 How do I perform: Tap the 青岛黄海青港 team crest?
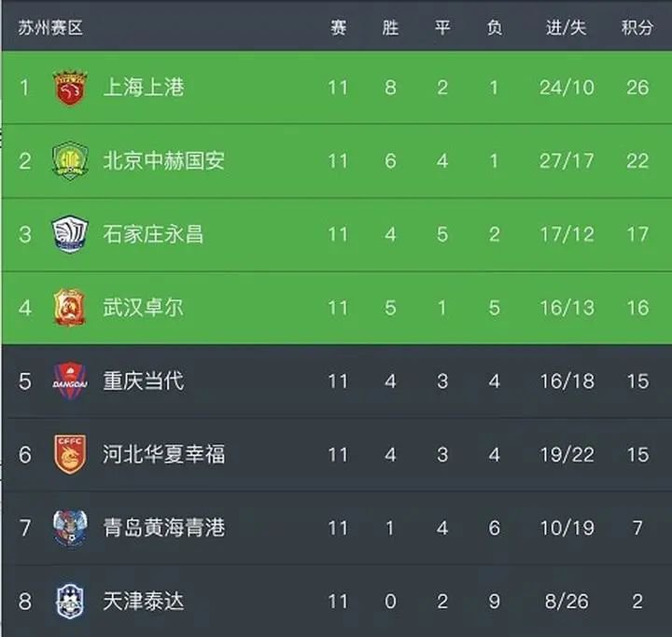[x=70, y=528]
